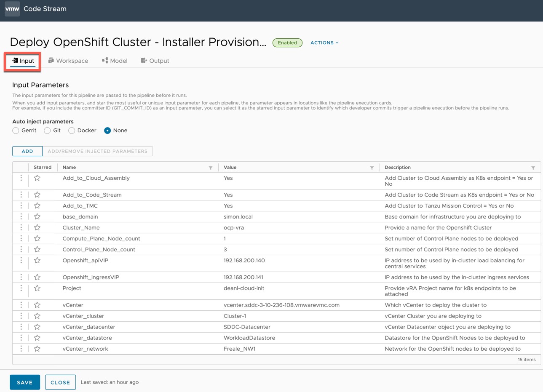The width and height of the screenshot is (543, 392).
Task: Open row menu for vCenter_network
Action: (x=21, y=349)
